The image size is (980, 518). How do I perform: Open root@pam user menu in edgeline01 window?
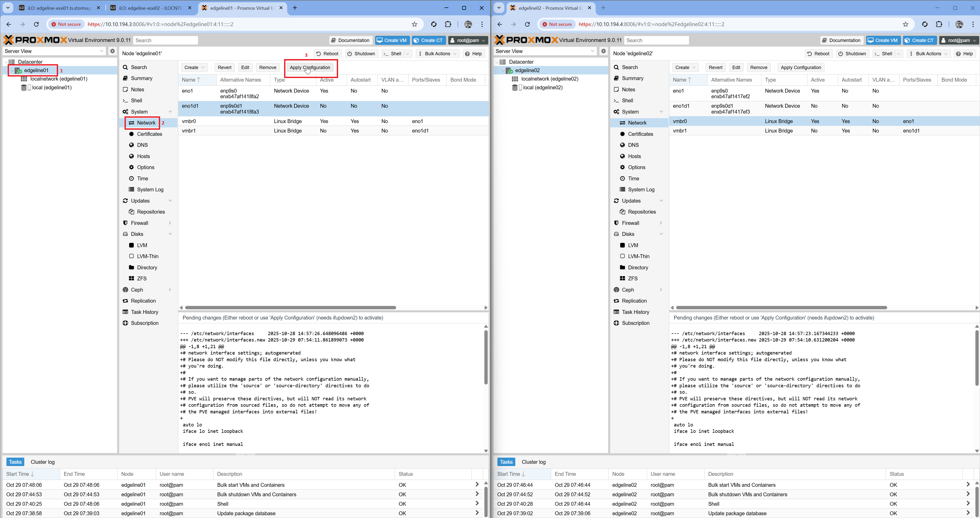[x=468, y=40]
